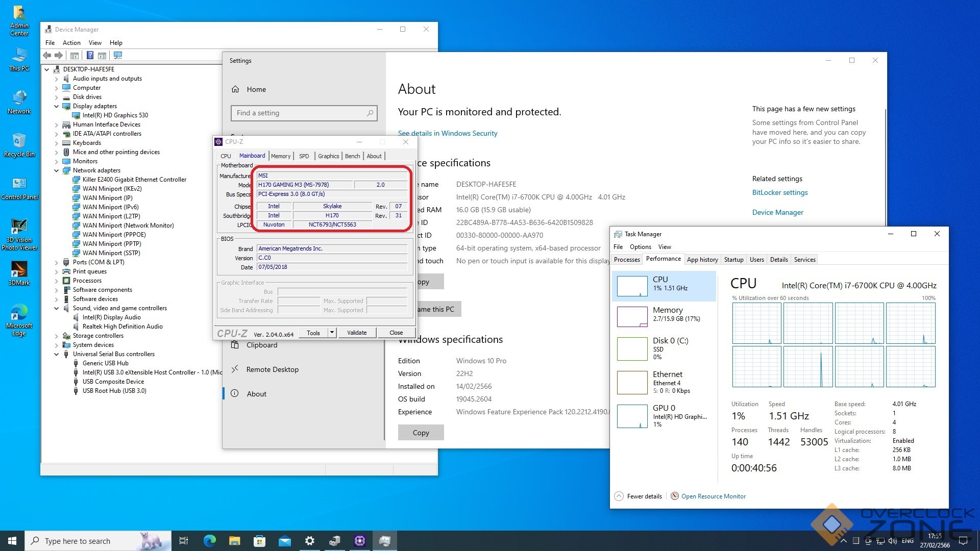Open Microsoft Store from taskbar
Screen dimensions: 980x551
(x=259, y=541)
